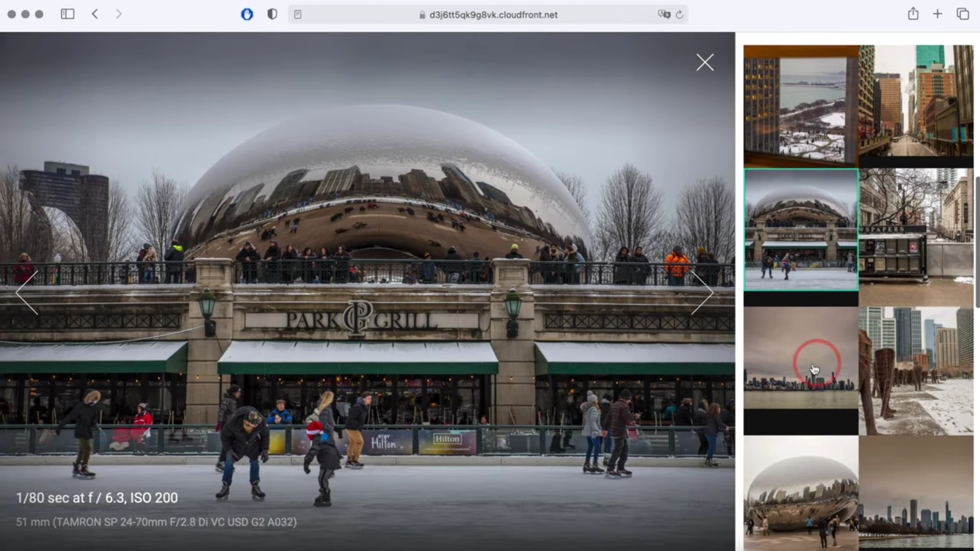Screen dimensions: 980x551
Task: Click the gallery vertical scrollbar
Action: [977, 242]
